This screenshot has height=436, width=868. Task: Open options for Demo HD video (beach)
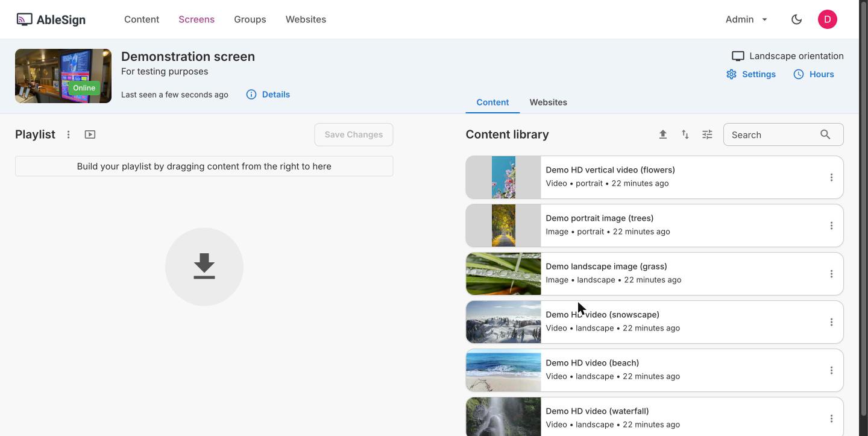831,370
